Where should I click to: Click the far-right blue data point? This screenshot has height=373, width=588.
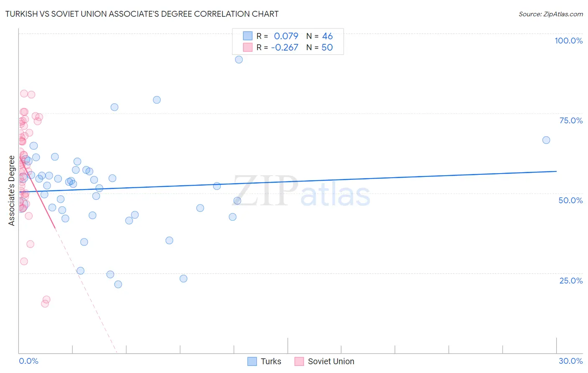click(x=546, y=140)
